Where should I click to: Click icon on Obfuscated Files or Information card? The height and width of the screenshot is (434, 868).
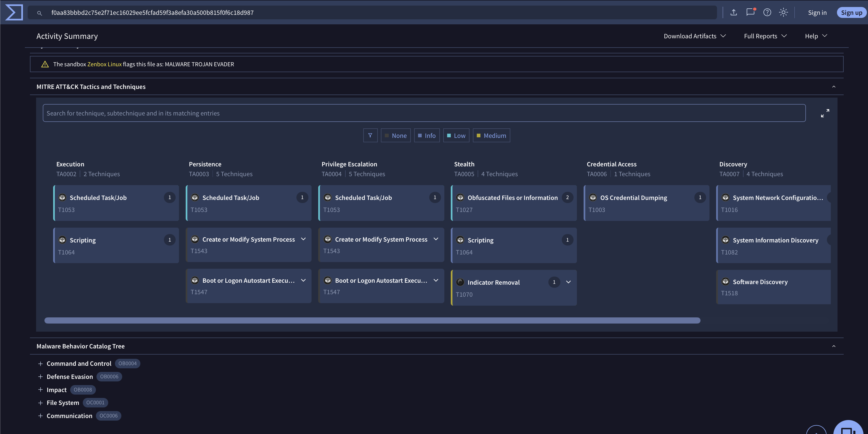pyautogui.click(x=460, y=197)
